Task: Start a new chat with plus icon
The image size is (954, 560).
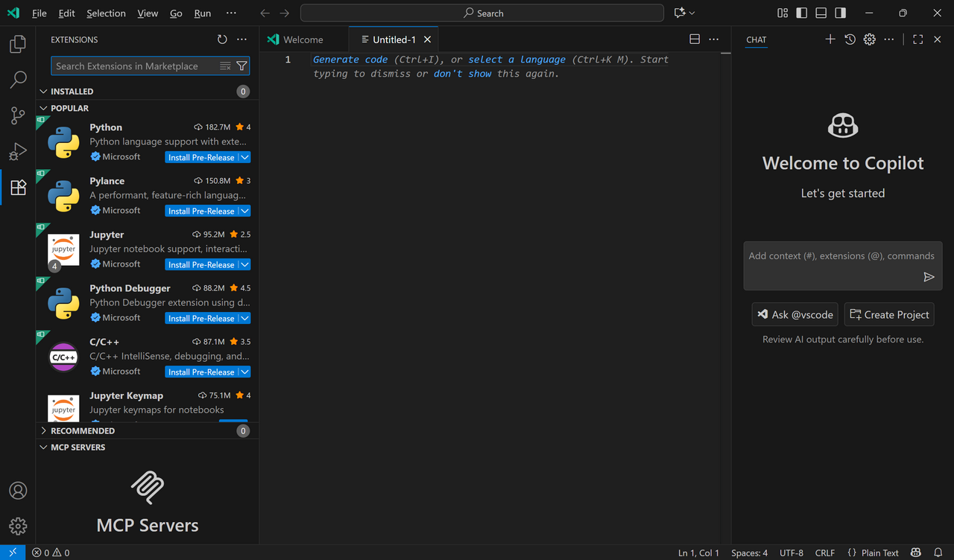Action: pos(830,39)
